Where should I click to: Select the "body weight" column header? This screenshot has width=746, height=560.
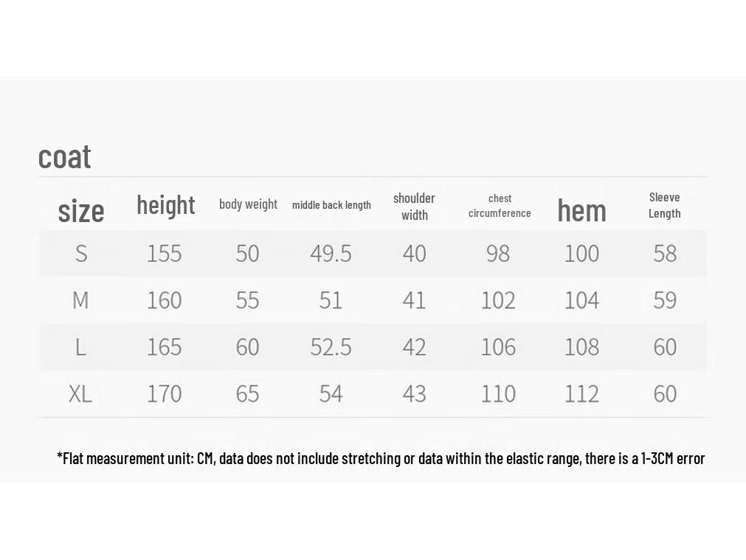click(x=248, y=204)
